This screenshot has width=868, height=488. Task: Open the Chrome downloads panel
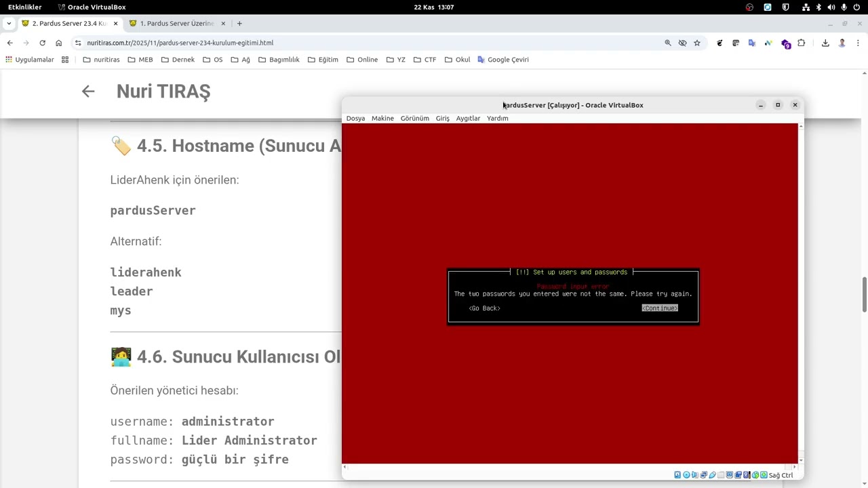point(825,43)
